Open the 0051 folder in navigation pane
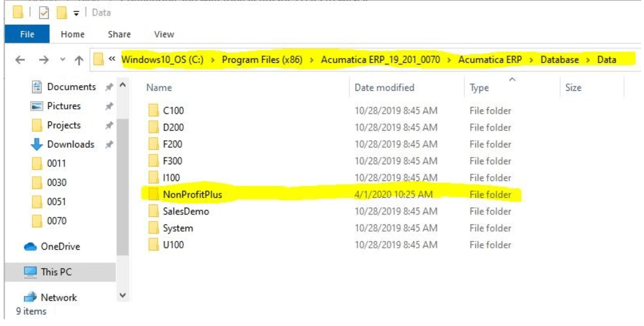Image resolution: width=644 pixels, height=326 pixels. (57, 202)
